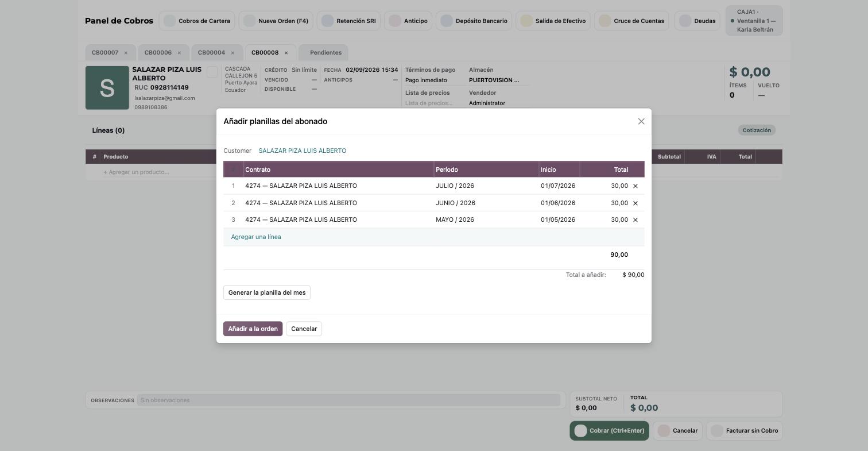Click the Cancelar button beside Cobrar

click(677, 431)
